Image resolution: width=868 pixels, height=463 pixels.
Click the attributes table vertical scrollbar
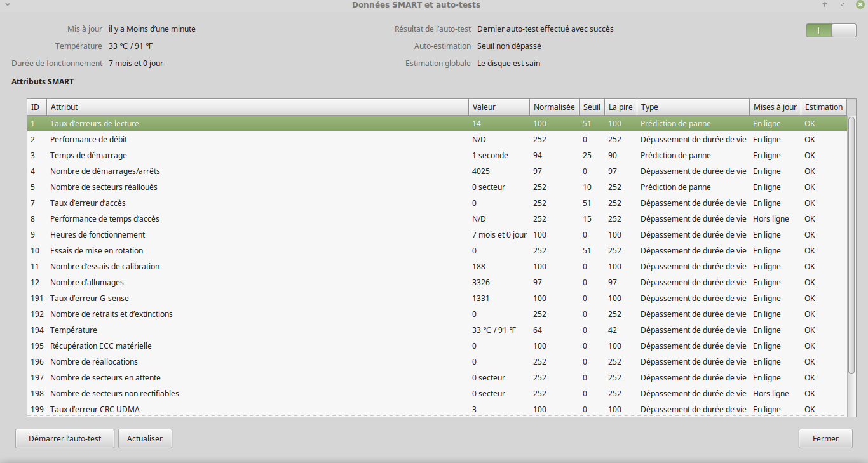pos(851,245)
